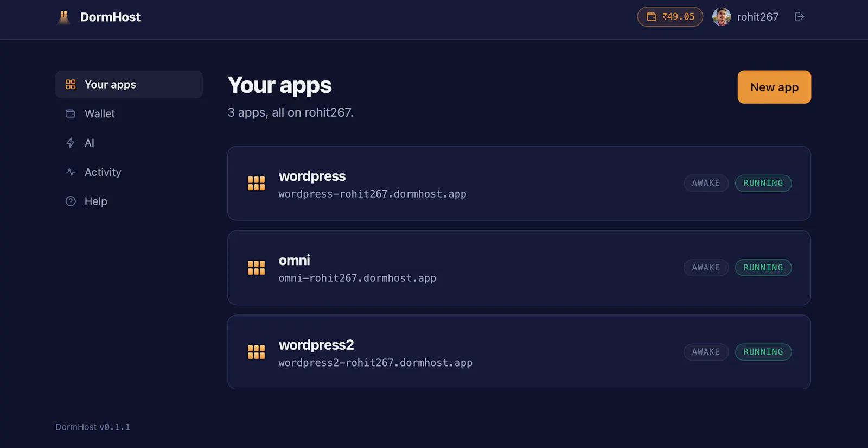Screen dimensions: 868x448
Task: Open the wordpress app name
Action: click(312, 176)
